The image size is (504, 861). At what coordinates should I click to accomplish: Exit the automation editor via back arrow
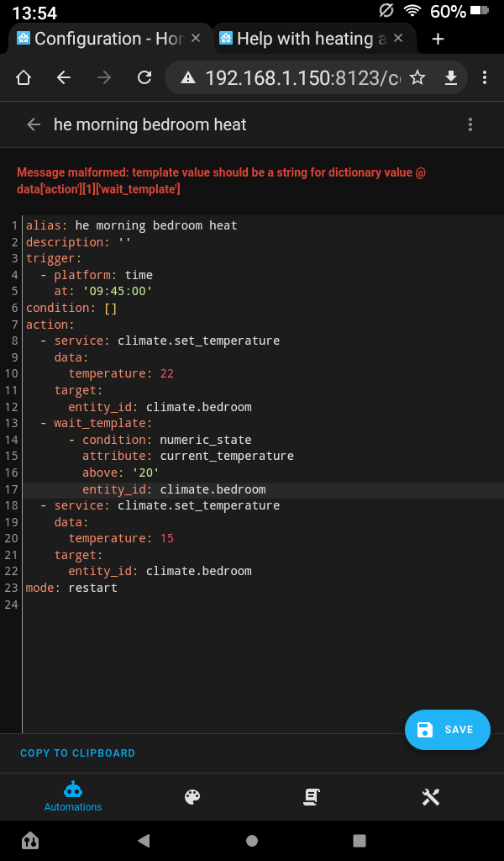click(x=33, y=124)
